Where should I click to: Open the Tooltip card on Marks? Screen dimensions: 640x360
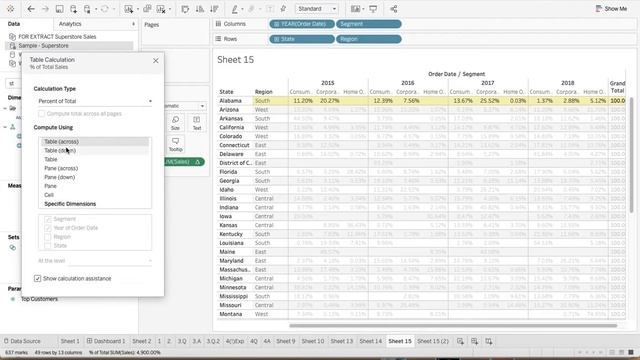coord(176,144)
